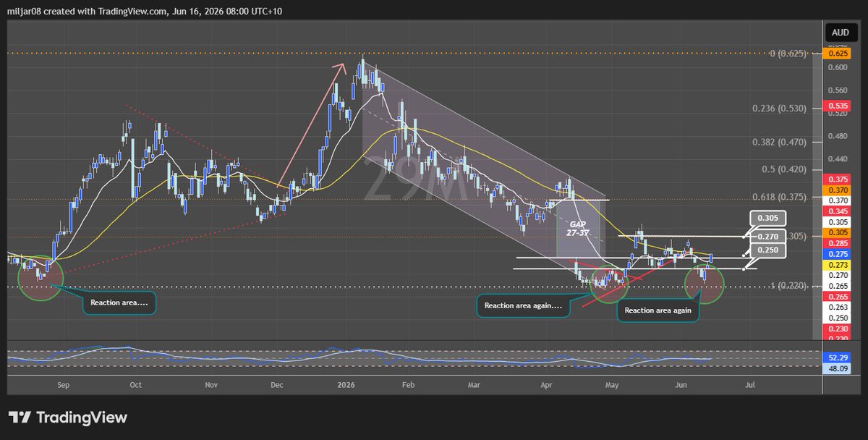Click the May label on time axis
Screen dimensions: 868x440
tap(613, 386)
